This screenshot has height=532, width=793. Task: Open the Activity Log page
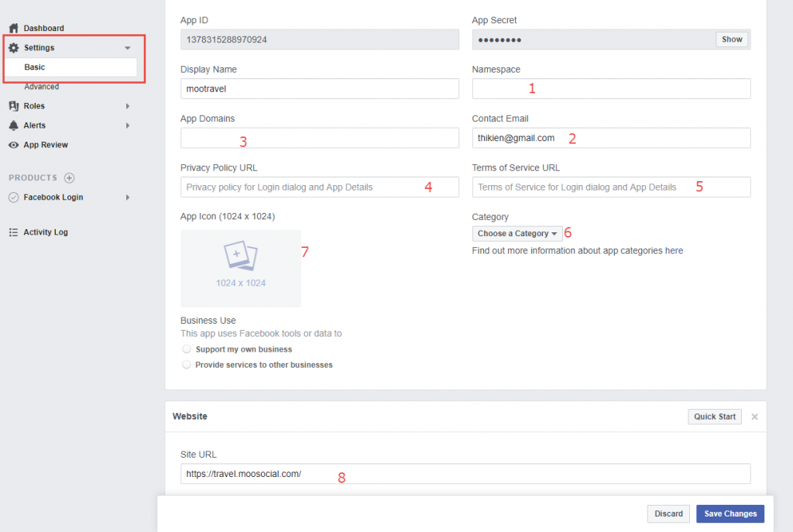point(46,232)
